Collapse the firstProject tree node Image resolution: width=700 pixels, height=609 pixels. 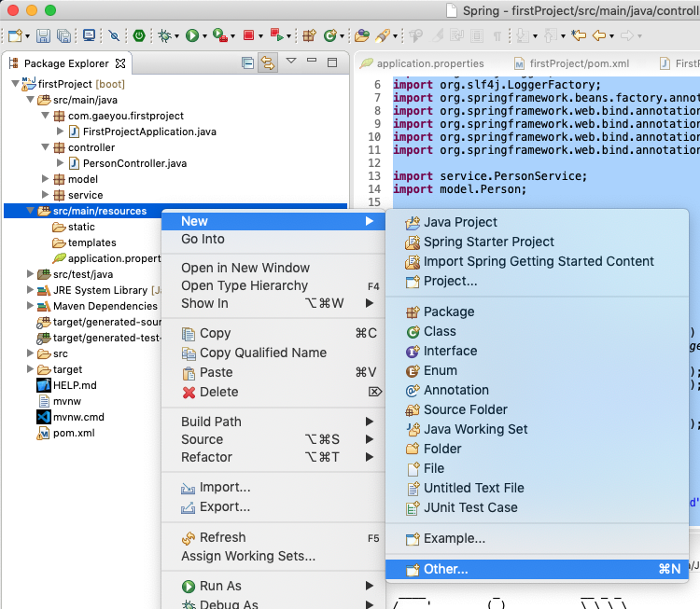coord(15,83)
